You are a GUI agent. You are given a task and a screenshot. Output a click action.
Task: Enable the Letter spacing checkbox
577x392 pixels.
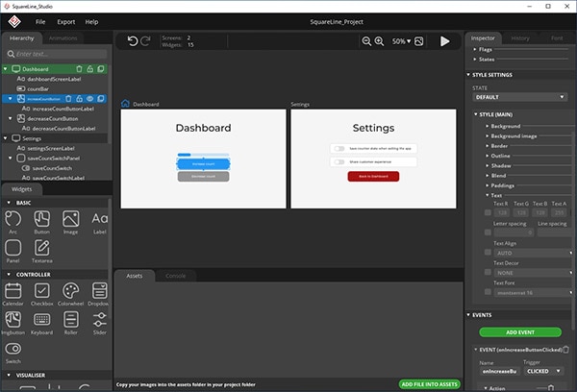click(x=488, y=233)
